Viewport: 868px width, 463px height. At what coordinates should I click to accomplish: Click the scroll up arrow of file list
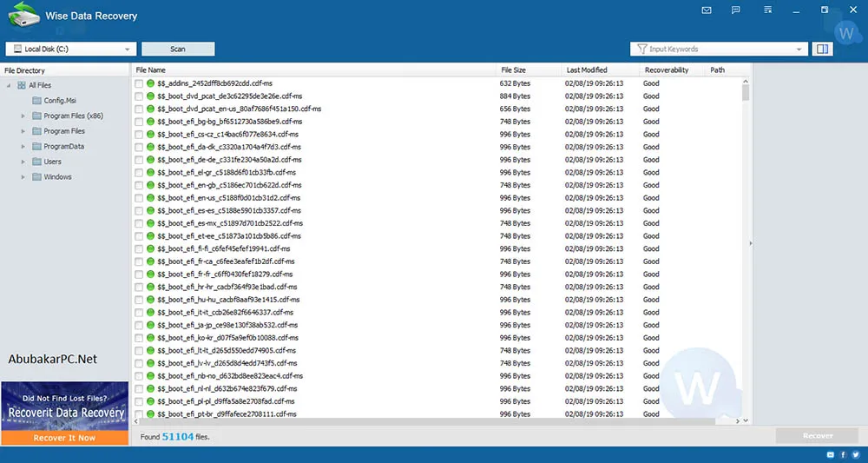746,81
